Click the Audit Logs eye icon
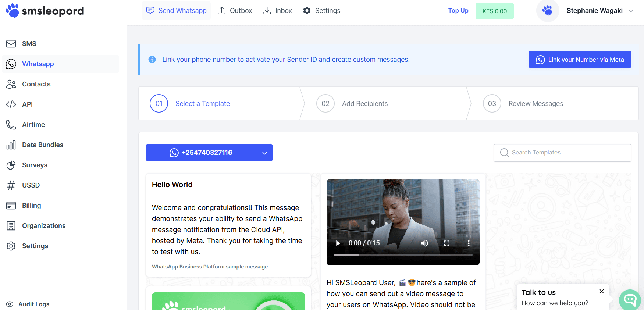644x310 pixels. point(10,304)
